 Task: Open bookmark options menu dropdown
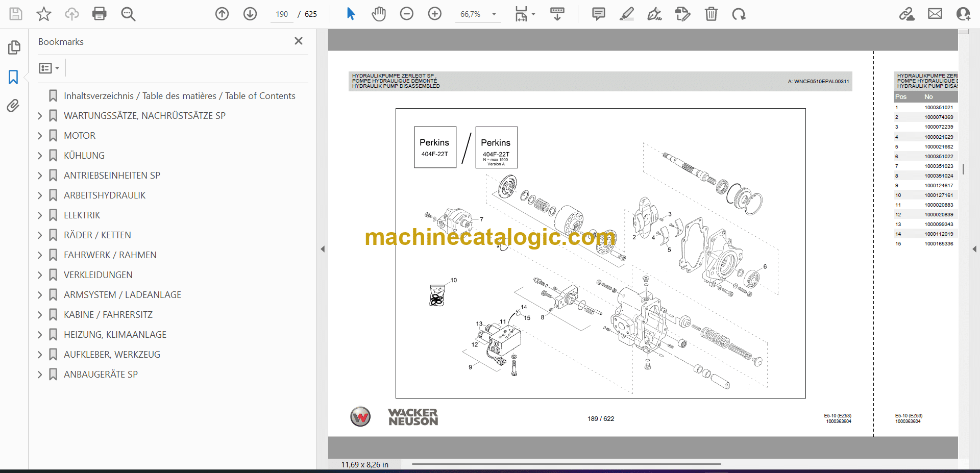tap(49, 68)
